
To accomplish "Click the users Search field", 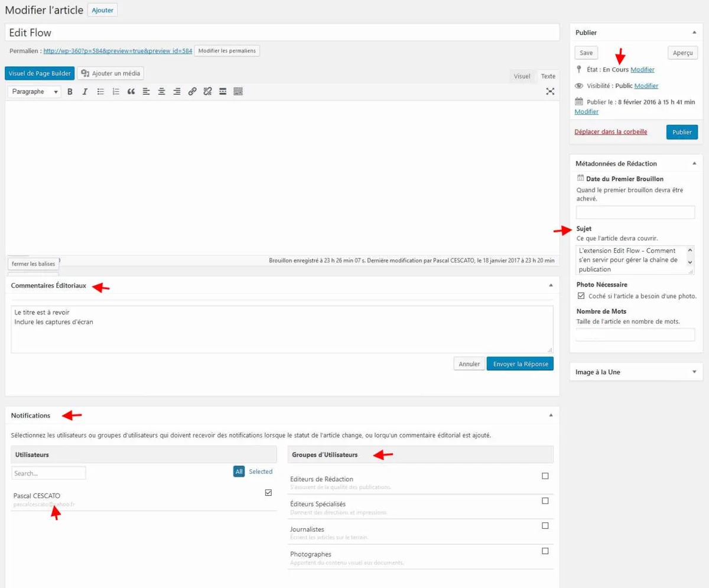I will pos(48,473).
